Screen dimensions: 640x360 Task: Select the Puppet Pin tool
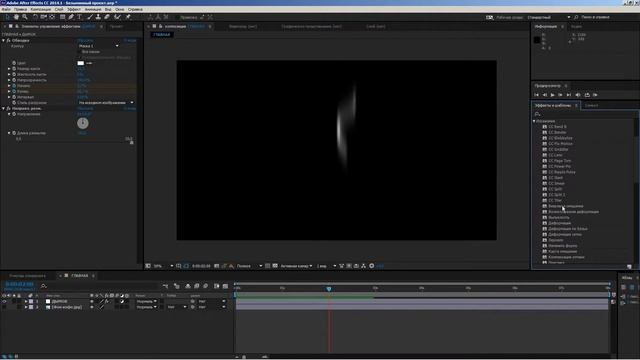pos(128,17)
